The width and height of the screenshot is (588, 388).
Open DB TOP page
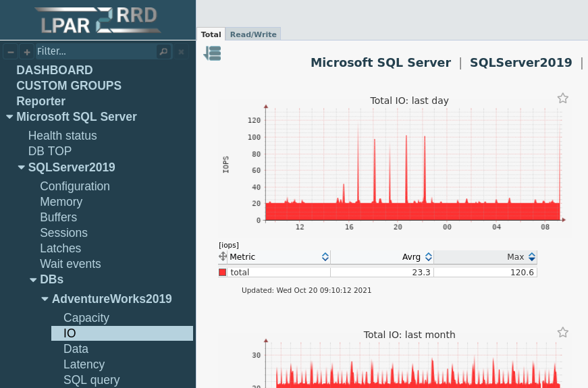pyautogui.click(x=50, y=151)
